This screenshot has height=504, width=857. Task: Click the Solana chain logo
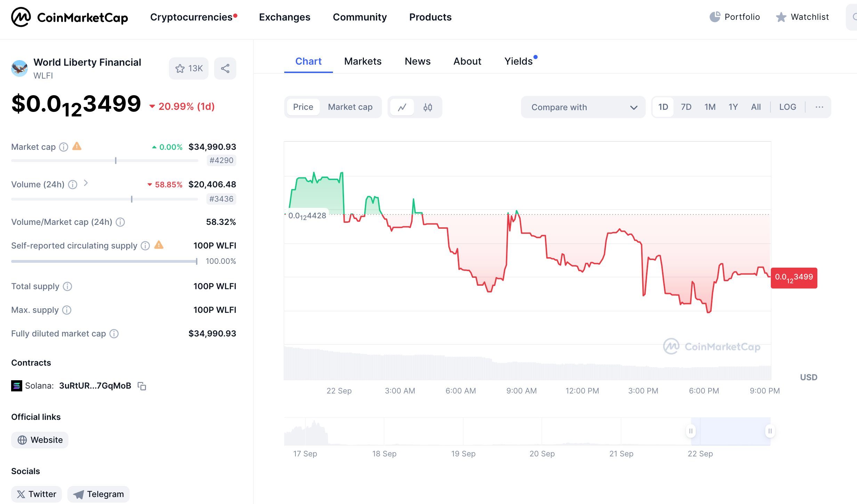pos(17,386)
